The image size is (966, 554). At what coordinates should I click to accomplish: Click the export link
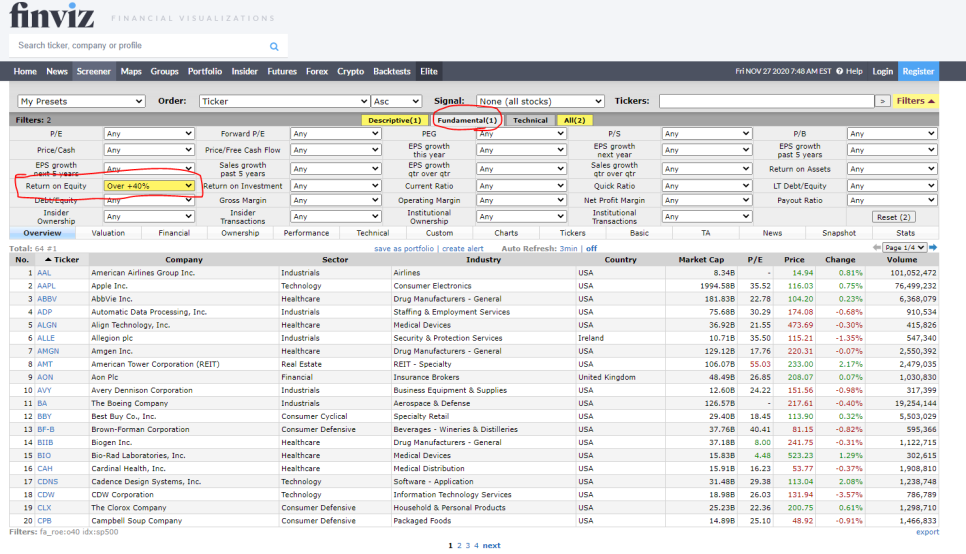coord(927,532)
